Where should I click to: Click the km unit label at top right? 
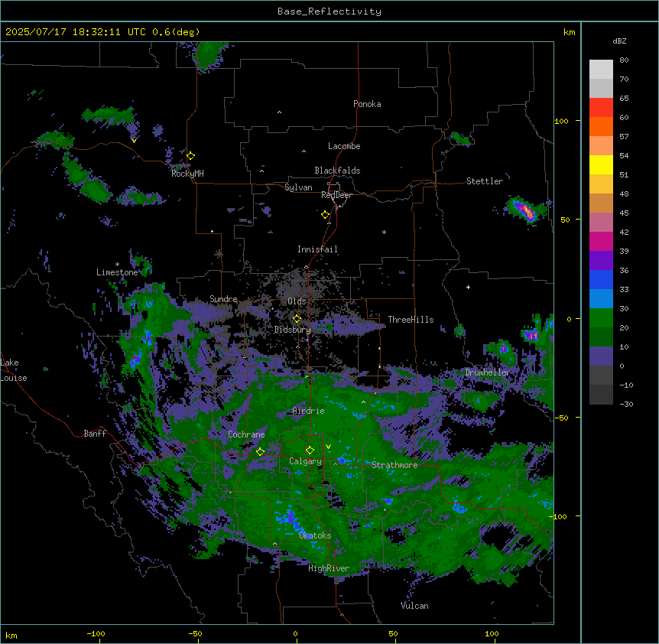click(570, 32)
